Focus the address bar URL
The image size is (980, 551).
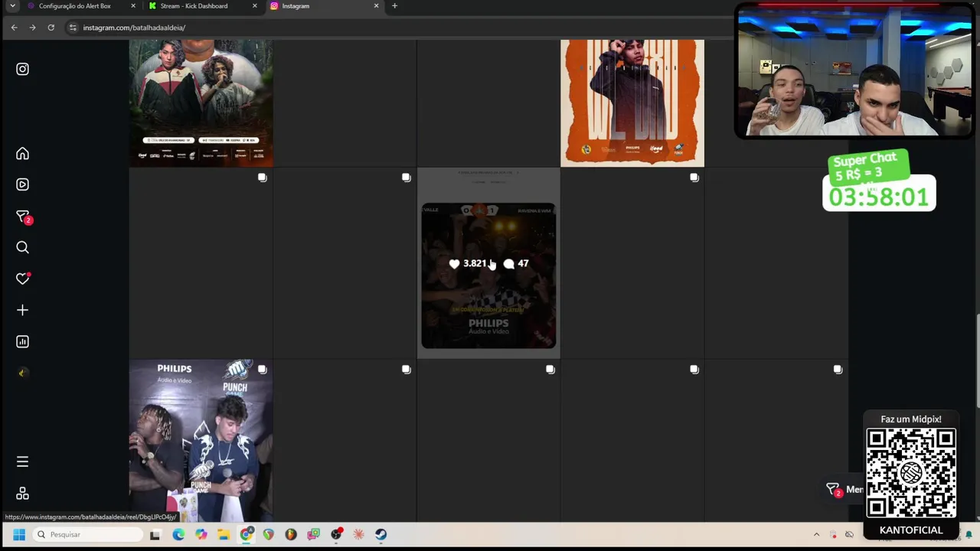click(x=134, y=28)
